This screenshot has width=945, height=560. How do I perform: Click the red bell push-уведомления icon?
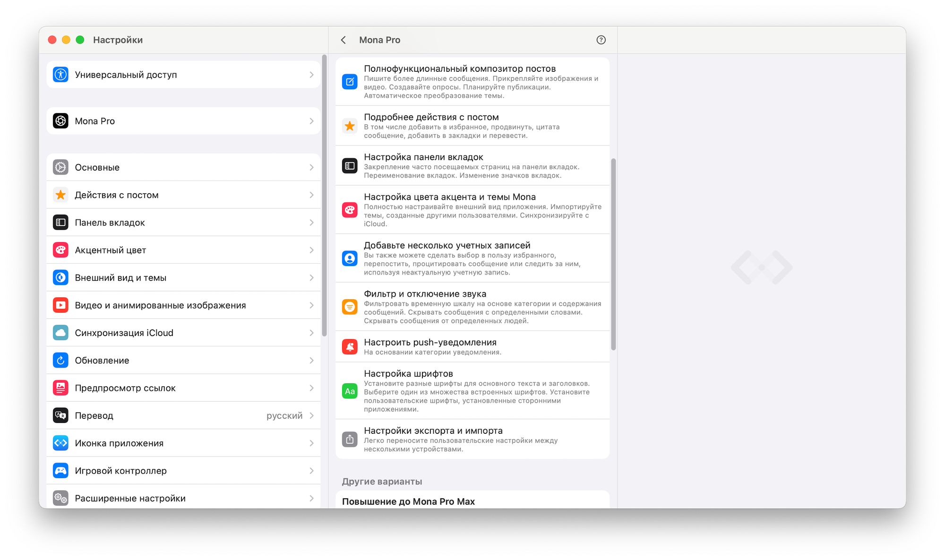pos(350,347)
